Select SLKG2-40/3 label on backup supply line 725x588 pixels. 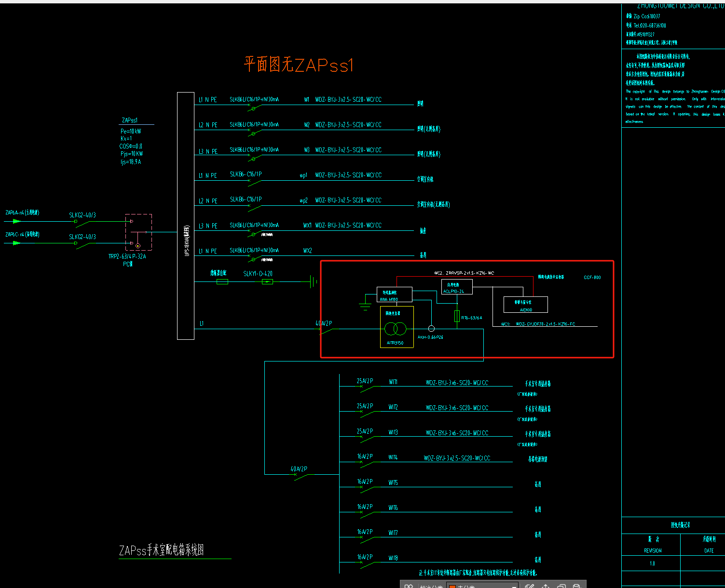coord(82,237)
